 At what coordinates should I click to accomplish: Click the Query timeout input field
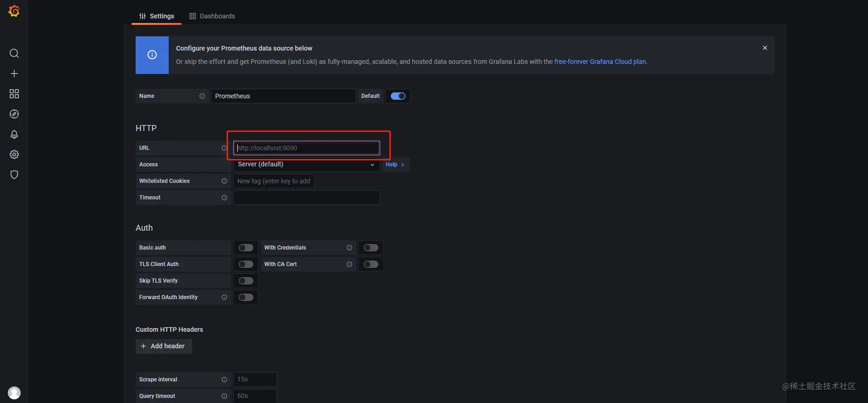click(255, 396)
